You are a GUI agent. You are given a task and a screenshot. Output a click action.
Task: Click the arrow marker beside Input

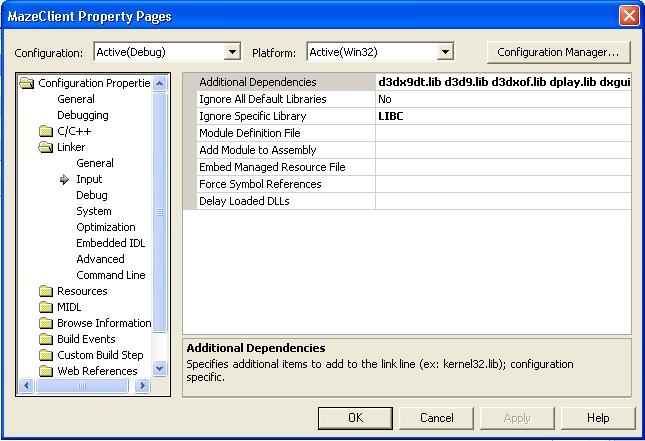coord(64,179)
